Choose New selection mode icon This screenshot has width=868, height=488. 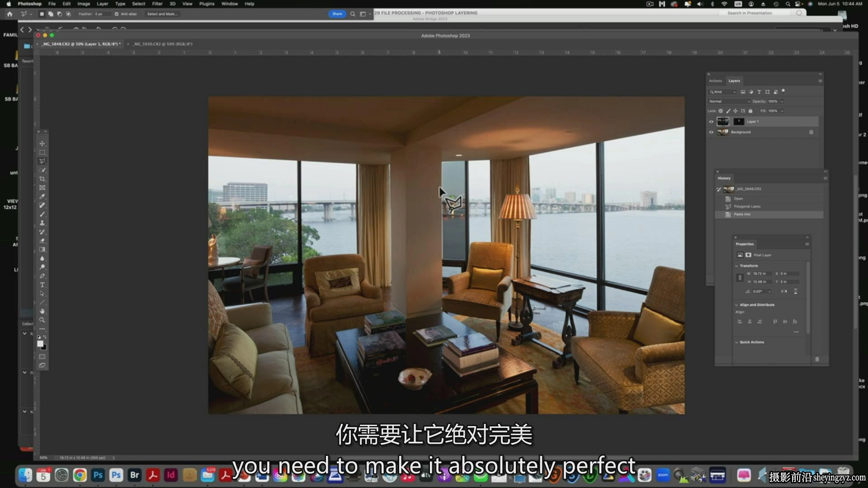tap(42, 14)
